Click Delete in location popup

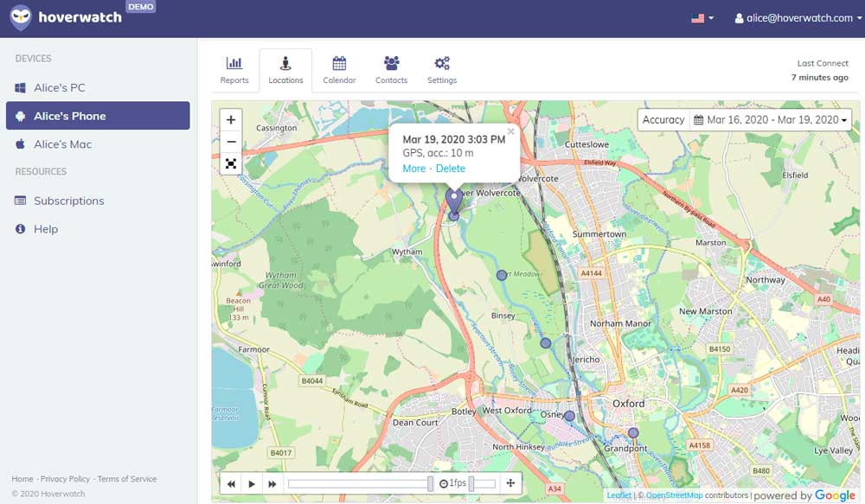click(x=451, y=169)
